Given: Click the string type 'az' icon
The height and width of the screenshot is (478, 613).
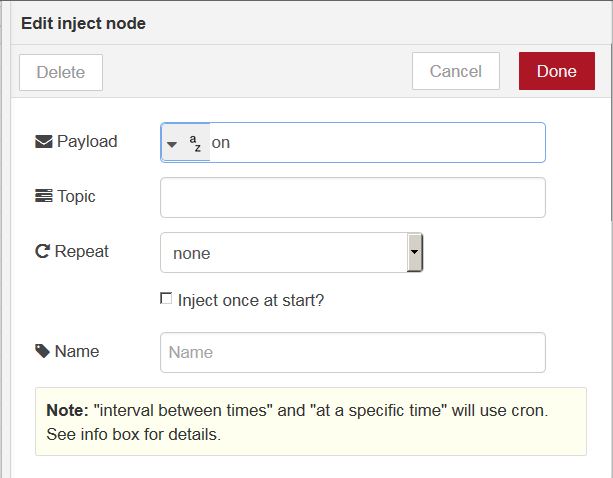Looking at the screenshot, I should (x=196, y=143).
